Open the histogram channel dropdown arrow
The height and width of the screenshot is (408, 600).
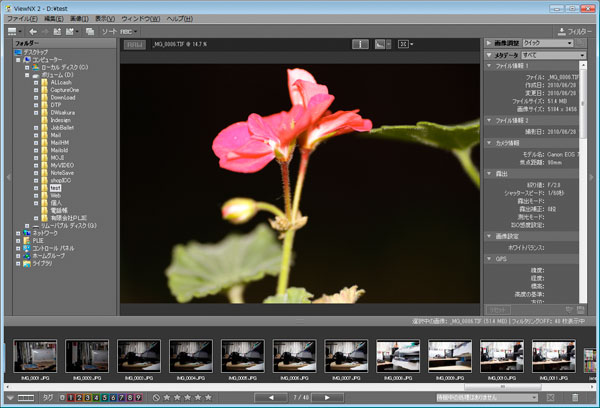388,44
